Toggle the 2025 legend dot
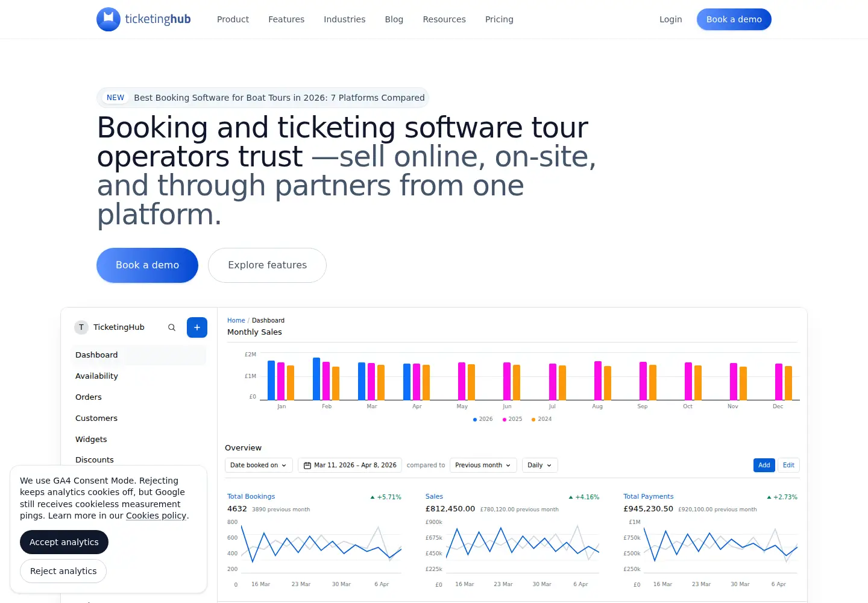Image resolution: width=868 pixels, height=603 pixels. (x=505, y=420)
